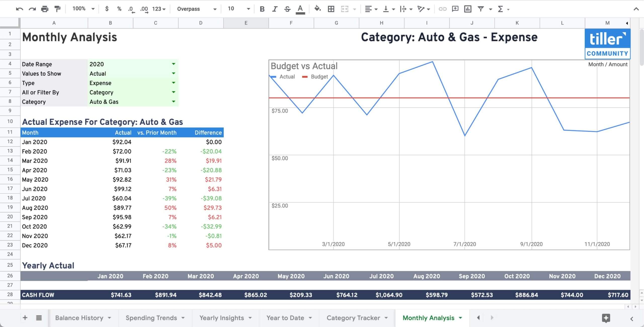The width and height of the screenshot is (644, 327).
Task: Click the Tiller Community logo
Action: [x=607, y=44]
